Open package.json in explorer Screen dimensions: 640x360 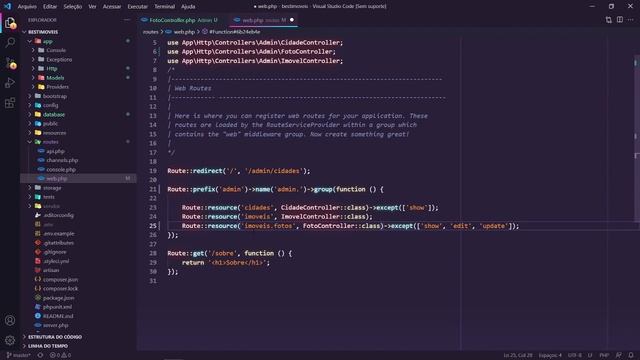click(x=58, y=298)
